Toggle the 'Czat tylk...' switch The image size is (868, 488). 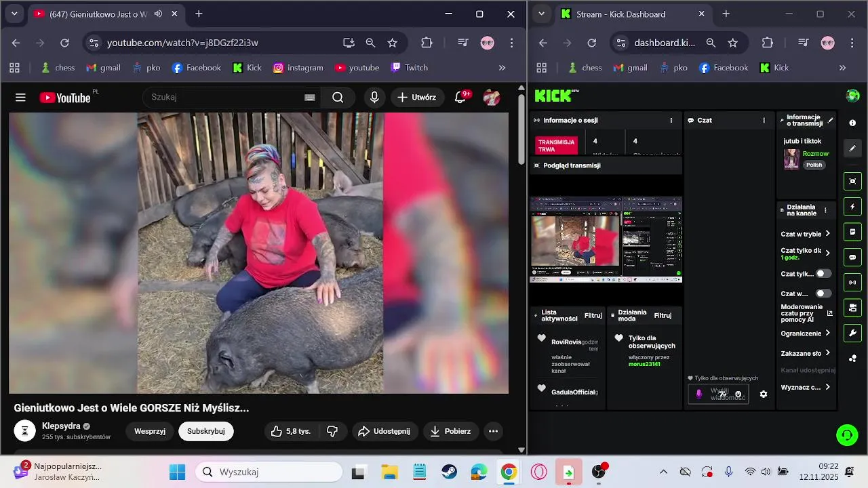point(823,274)
